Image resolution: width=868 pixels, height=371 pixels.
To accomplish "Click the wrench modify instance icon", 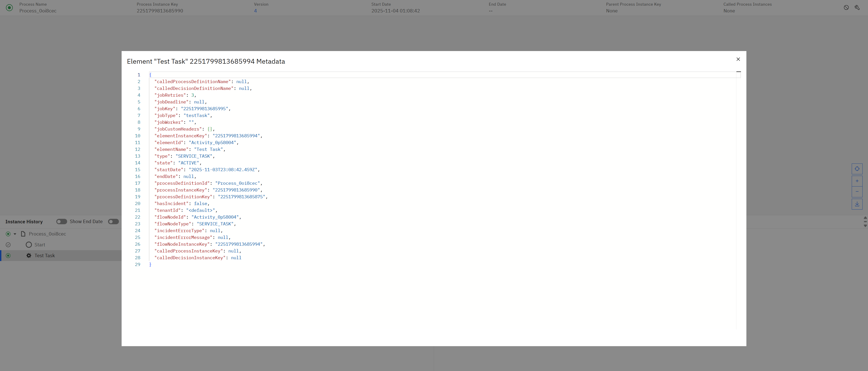I will pyautogui.click(x=857, y=7).
